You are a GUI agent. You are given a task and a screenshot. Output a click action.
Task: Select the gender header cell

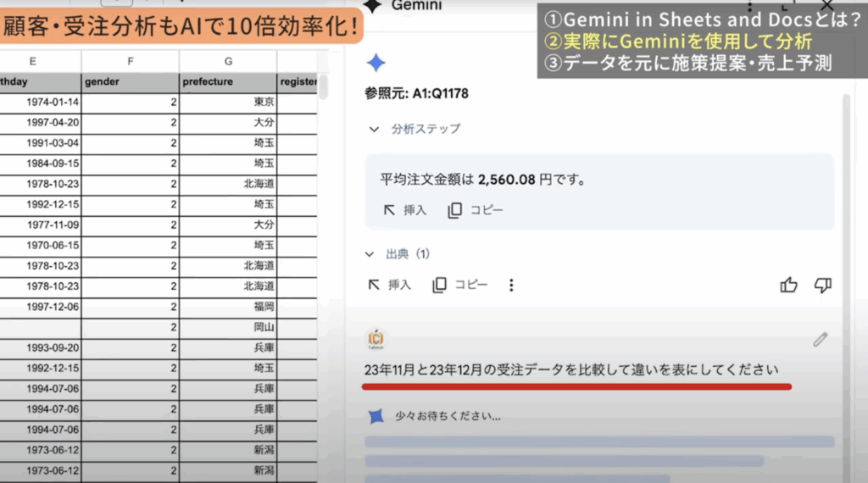pos(131,82)
